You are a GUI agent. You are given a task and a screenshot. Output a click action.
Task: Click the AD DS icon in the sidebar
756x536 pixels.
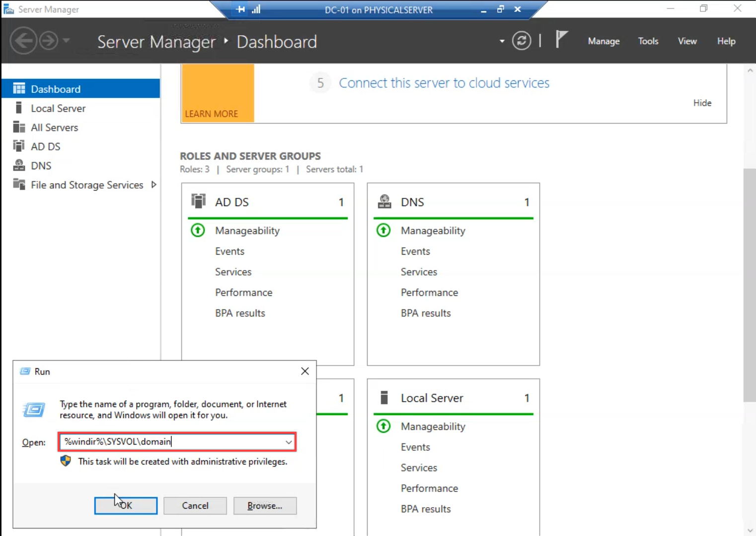pyautogui.click(x=19, y=146)
